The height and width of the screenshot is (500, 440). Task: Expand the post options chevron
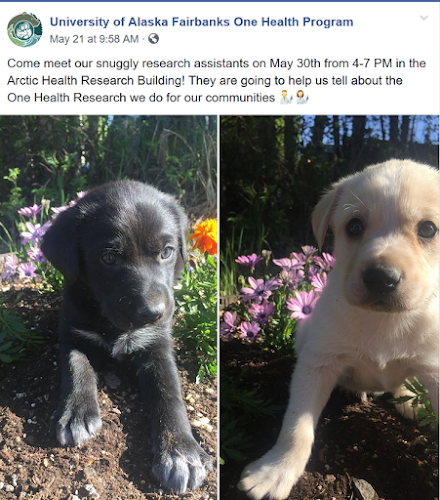click(424, 18)
